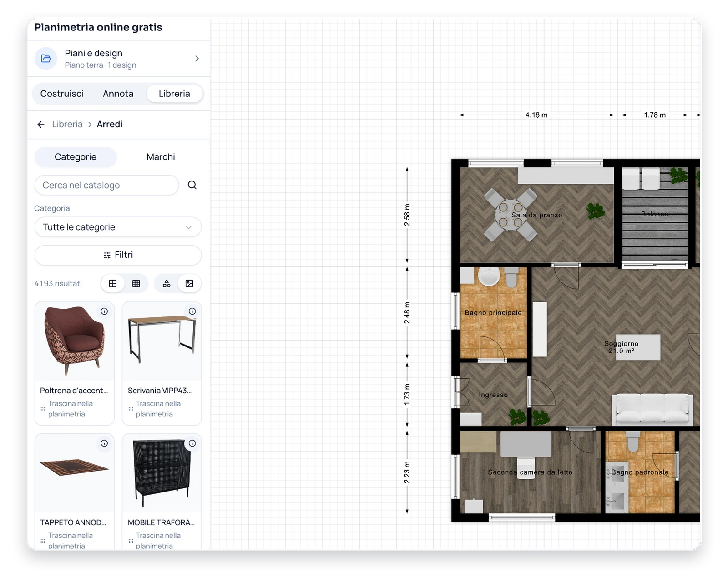The width and height of the screenshot is (728, 582).
Task: Click the Libreria breadcrumb link
Action: click(x=67, y=125)
